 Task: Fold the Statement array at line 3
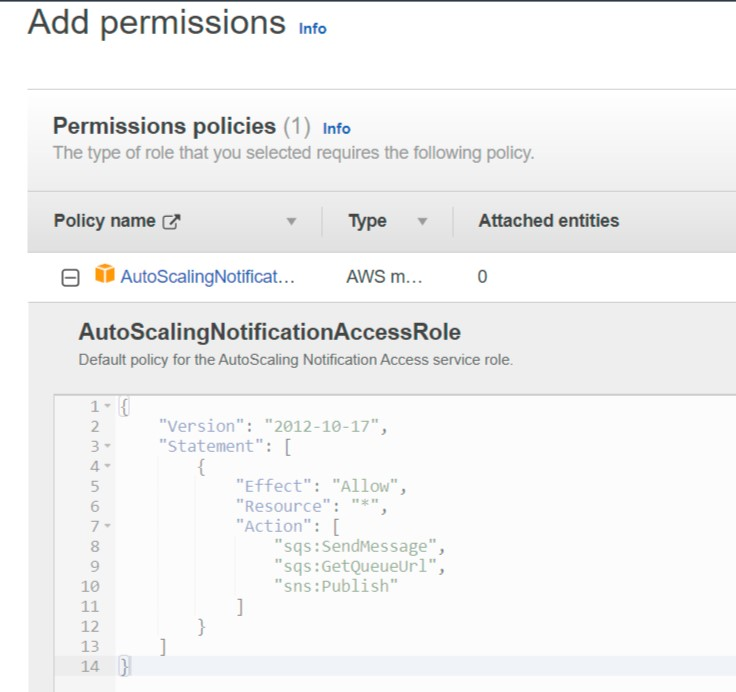click(107, 446)
